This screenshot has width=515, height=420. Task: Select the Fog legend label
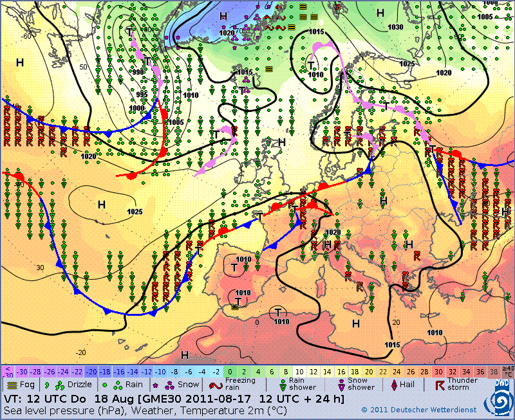[27, 385]
